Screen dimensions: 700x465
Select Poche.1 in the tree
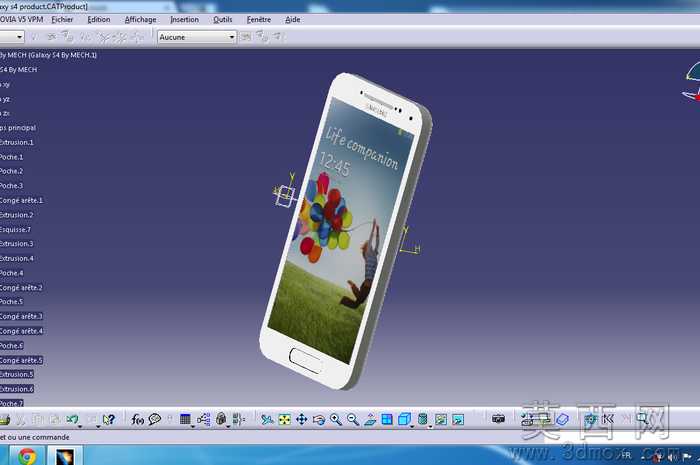(12, 157)
